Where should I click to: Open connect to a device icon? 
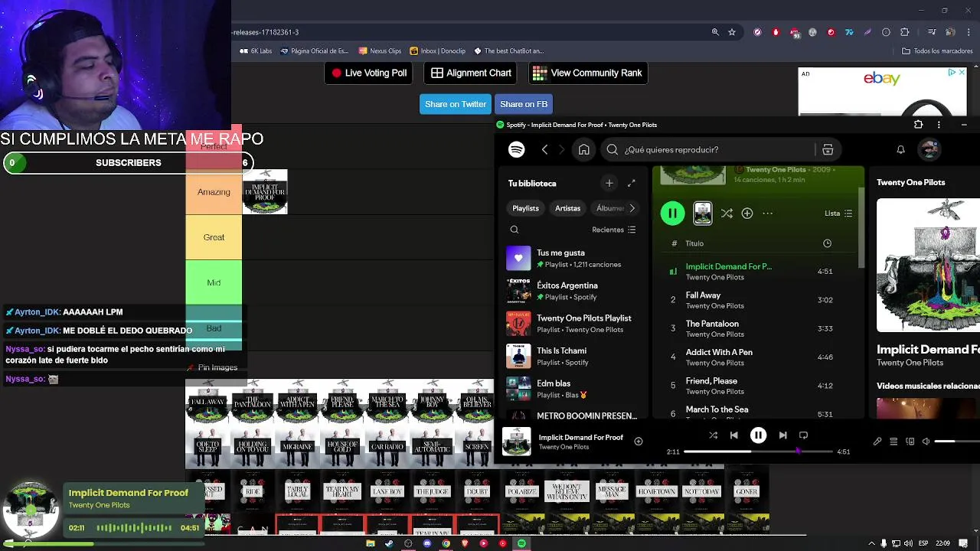(x=910, y=442)
